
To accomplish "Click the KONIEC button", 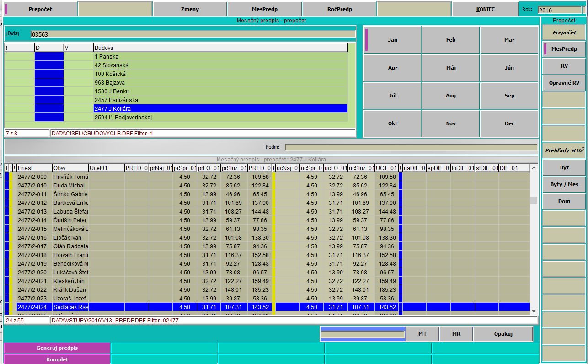I will [485, 9].
